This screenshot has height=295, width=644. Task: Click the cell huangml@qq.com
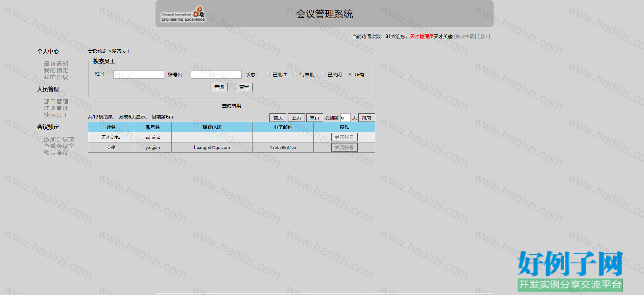212,147
